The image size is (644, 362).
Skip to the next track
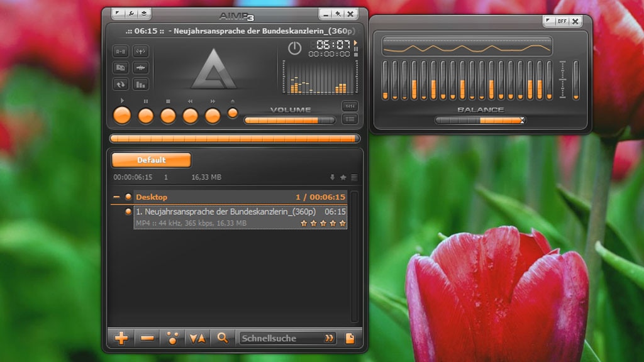213,116
